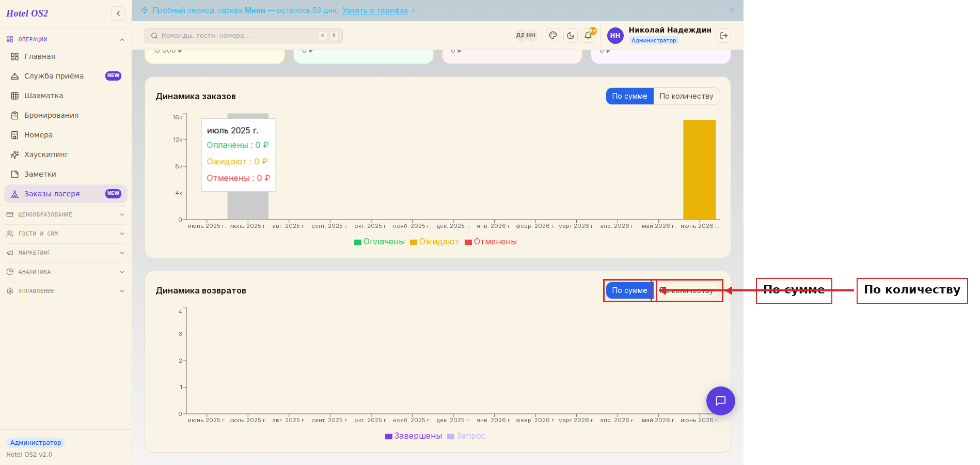980x465 pixels.
Task: Switch orders chart to По количеству
Action: point(686,96)
